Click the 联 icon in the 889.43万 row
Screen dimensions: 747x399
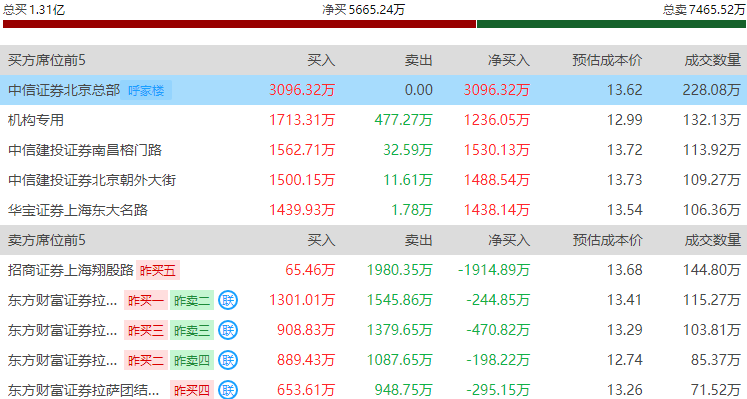[x=228, y=360]
